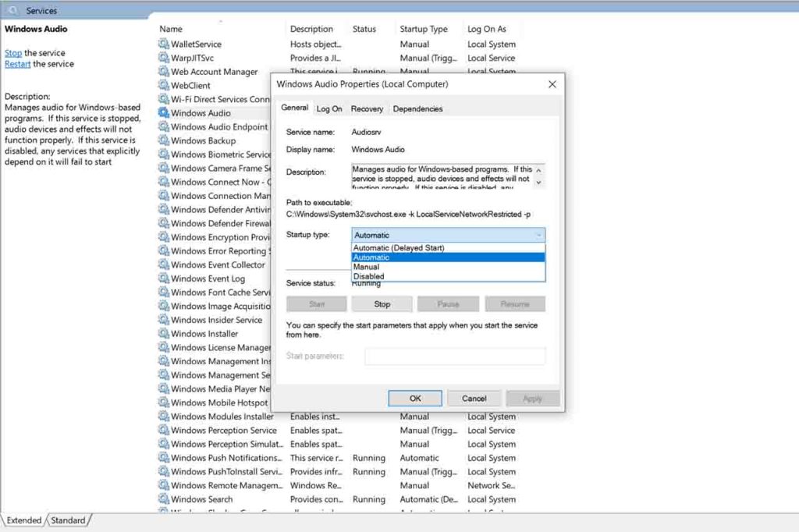This screenshot has height=532, width=799.
Task: Switch to the Extended view tab
Action: click(24, 520)
